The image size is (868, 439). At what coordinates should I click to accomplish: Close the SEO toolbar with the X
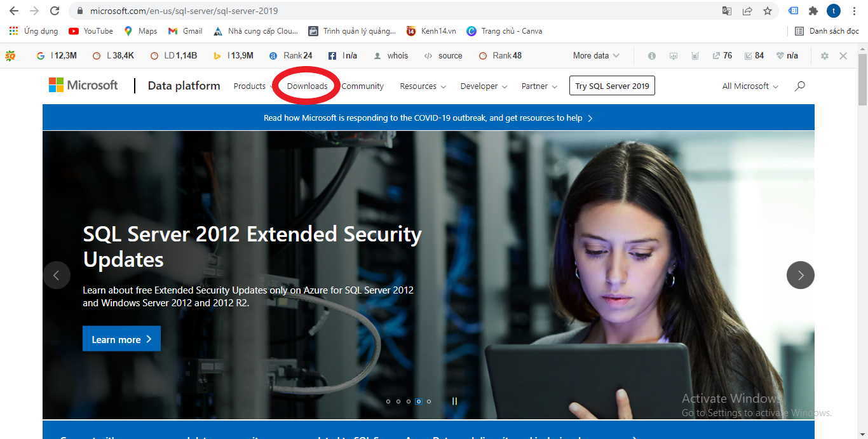click(x=843, y=56)
